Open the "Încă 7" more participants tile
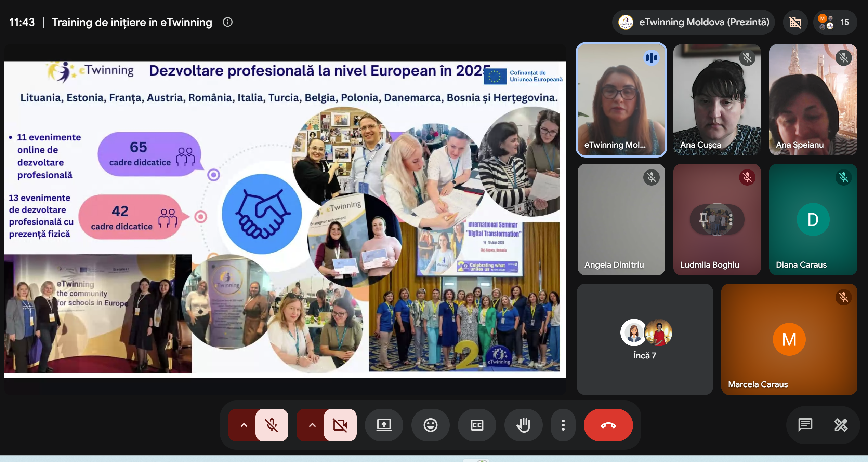 645,339
